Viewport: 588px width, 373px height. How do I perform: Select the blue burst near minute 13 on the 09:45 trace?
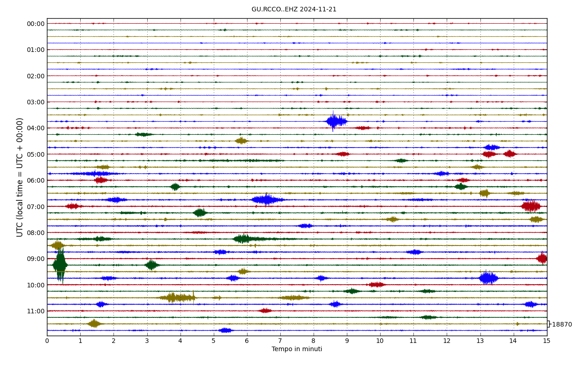coord(488,278)
